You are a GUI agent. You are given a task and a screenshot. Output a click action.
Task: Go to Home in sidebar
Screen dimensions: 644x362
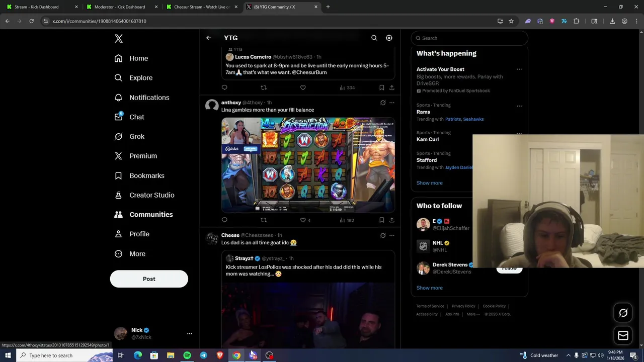(131, 58)
